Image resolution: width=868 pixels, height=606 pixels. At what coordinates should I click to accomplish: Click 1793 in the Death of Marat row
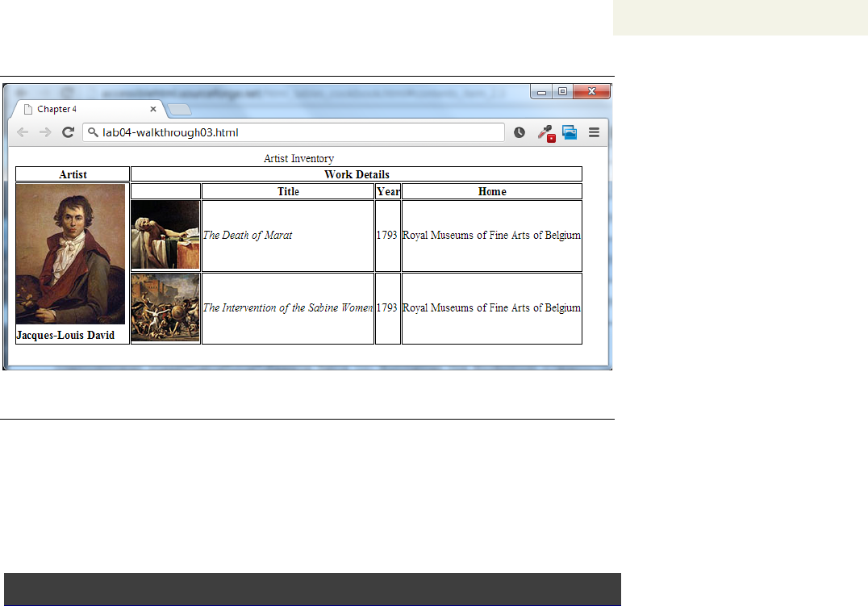[387, 236]
